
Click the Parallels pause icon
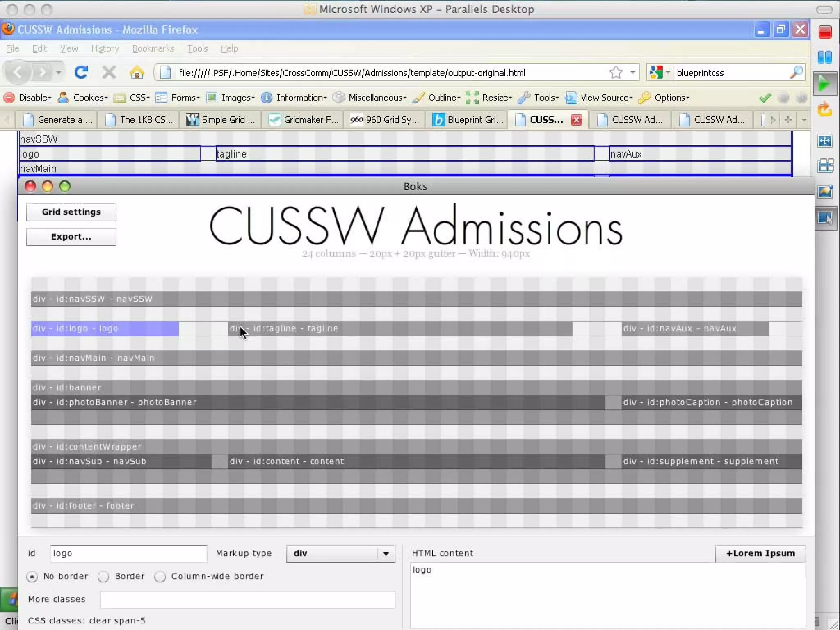(824, 57)
